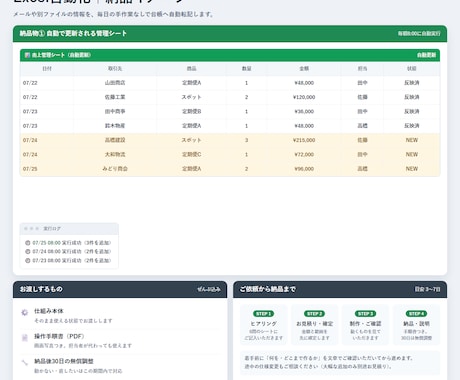Click the ¥72,000 amount cell
Image resolution: width=460 pixels, height=380 pixels.
coord(304,154)
